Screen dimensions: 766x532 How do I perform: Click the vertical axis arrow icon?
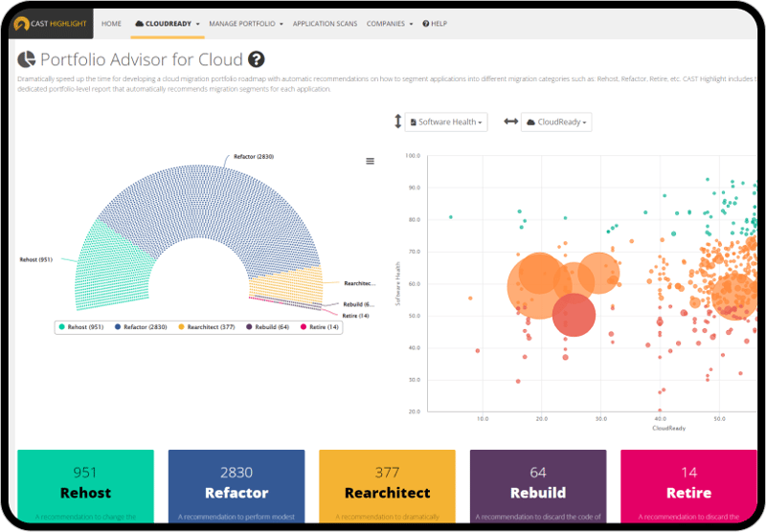(398, 122)
